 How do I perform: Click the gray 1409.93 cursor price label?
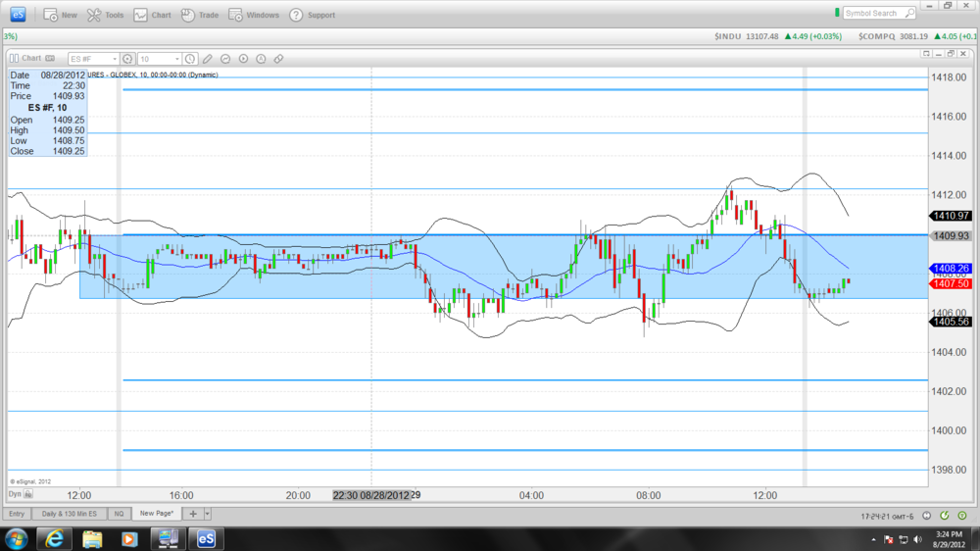[952, 235]
